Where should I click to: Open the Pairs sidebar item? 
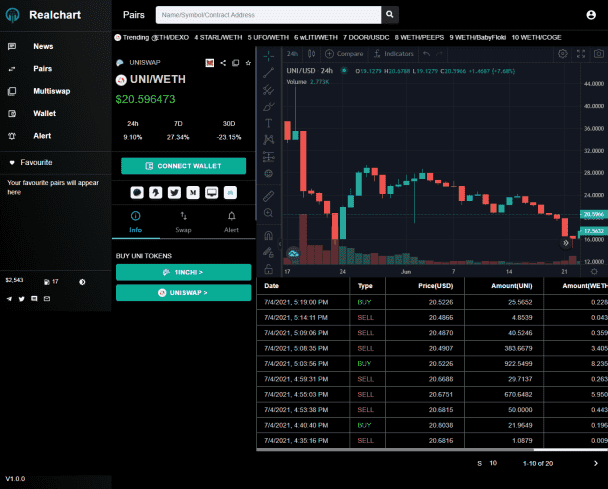click(43, 69)
